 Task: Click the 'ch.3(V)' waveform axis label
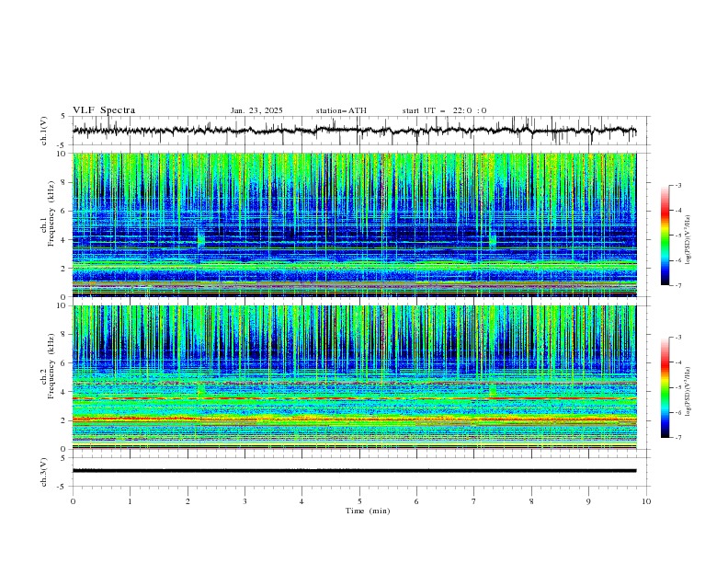coord(44,472)
